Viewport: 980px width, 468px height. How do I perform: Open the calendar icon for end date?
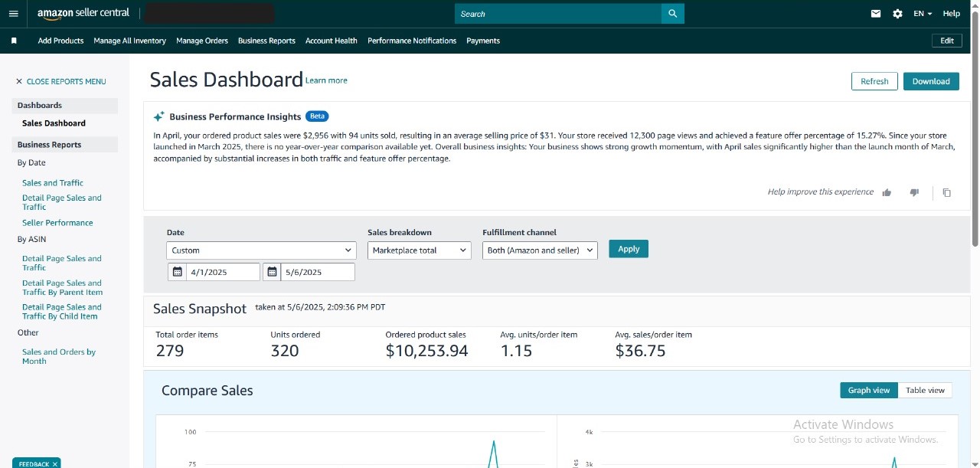click(272, 272)
